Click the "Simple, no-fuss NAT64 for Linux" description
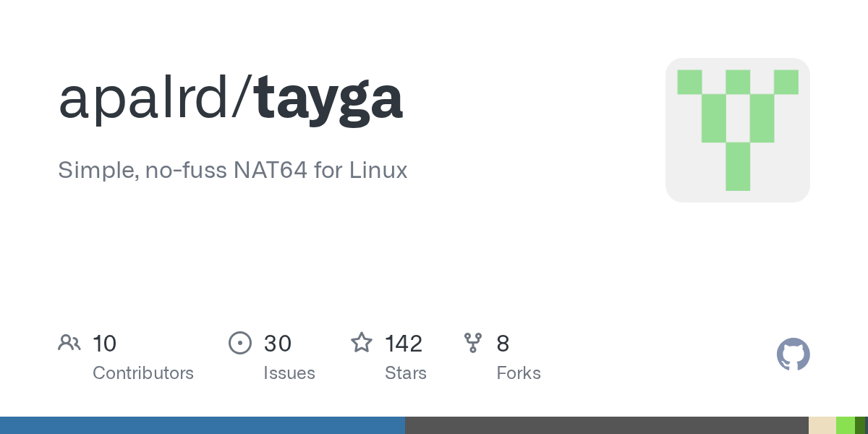 [233, 171]
